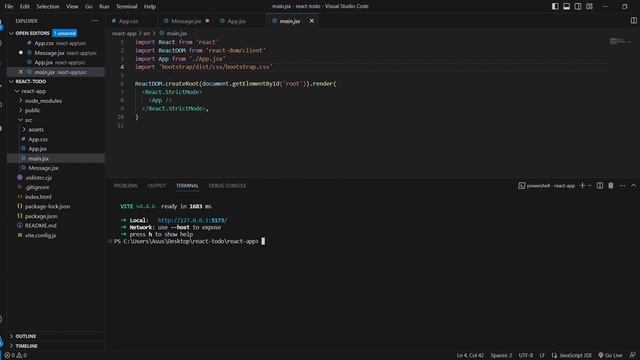
Task: Open package-lock.json in the file tree
Action: point(47,207)
